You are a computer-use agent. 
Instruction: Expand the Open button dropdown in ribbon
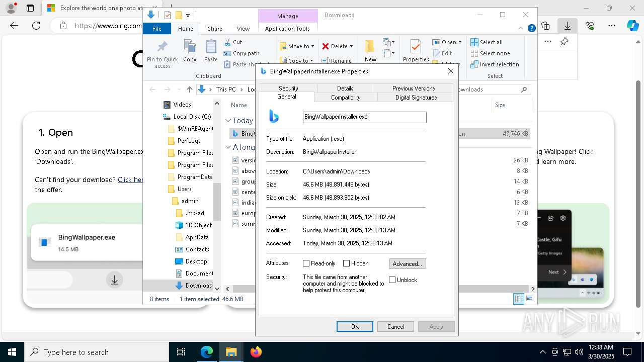tap(460, 42)
